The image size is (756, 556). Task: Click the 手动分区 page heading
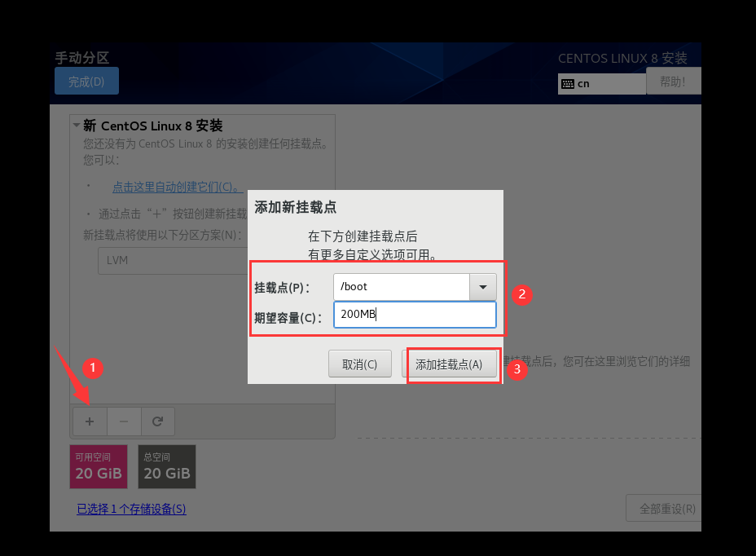pyautogui.click(x=82, y=57)
